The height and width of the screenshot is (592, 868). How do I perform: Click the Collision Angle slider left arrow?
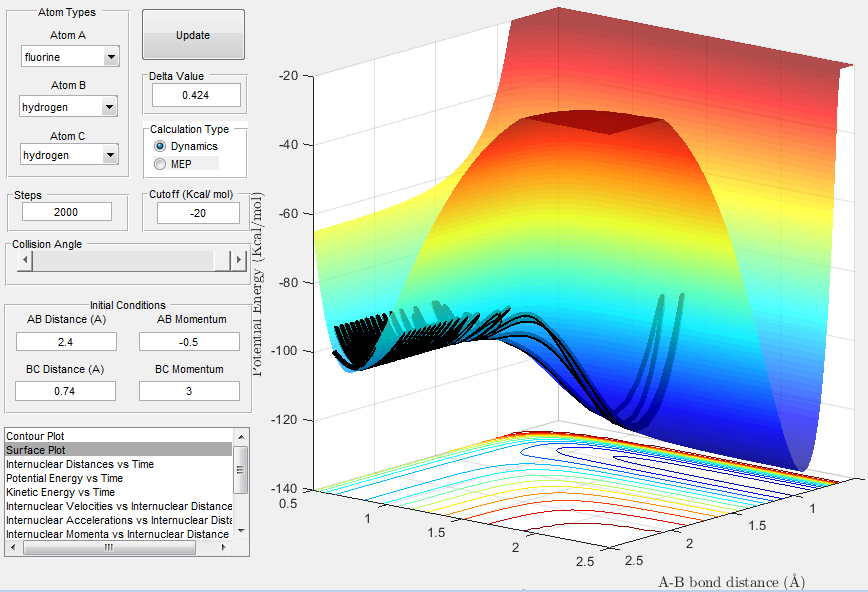pyautogui.click(x=26, y=260)
